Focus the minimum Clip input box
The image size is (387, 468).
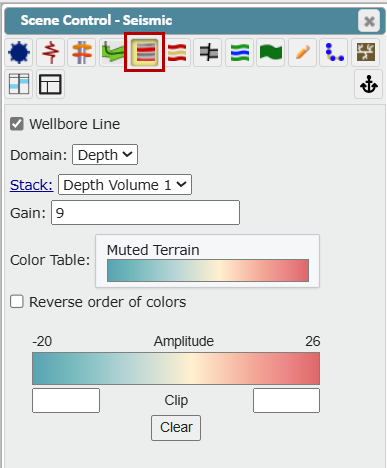(66, 400)
